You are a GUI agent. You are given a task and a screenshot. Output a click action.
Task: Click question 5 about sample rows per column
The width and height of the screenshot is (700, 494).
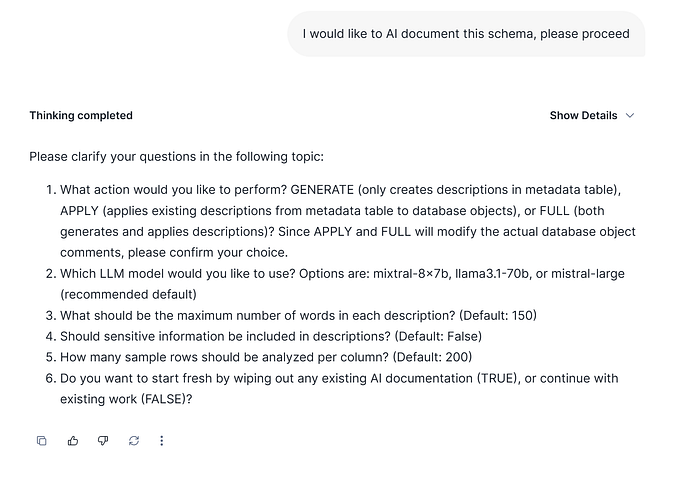266,357
